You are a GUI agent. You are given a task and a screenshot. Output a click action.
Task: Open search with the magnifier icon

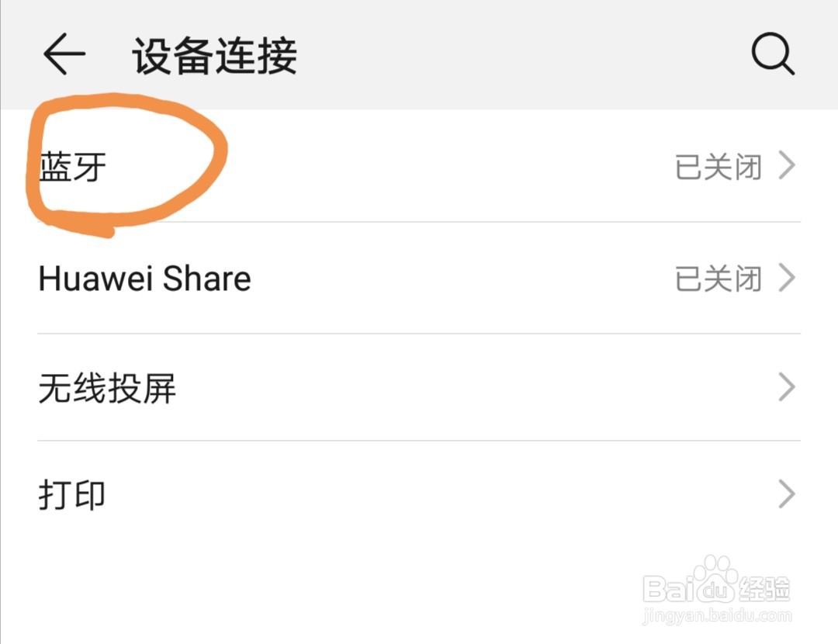click(x=773, y=55)
